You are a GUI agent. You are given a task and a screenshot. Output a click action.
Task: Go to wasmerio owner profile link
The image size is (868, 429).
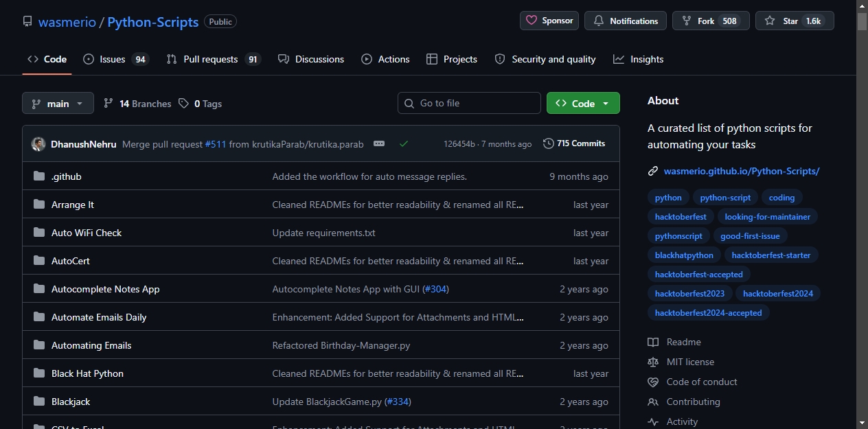tap(67, 21)
